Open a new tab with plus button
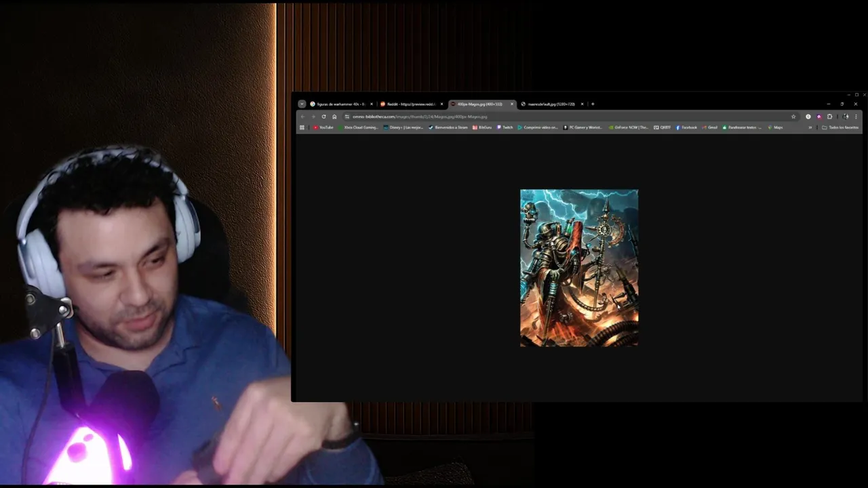Image resolution: width=868 pixels, height=488 pixels. click(593, 104)
